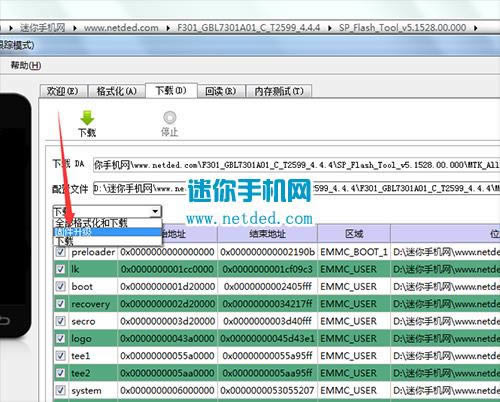Click the secro partition name
The height and width of the screenshot is (402, 500).
83,321
